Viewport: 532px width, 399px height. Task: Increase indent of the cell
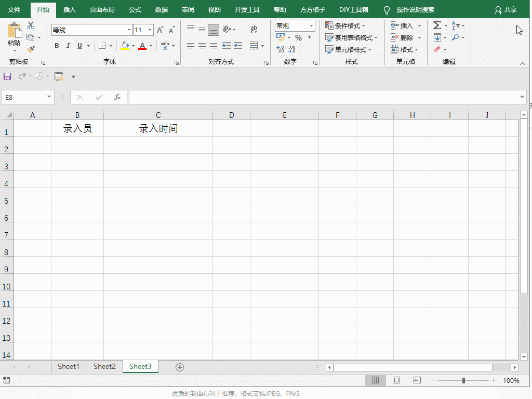(x=238, y=46)
